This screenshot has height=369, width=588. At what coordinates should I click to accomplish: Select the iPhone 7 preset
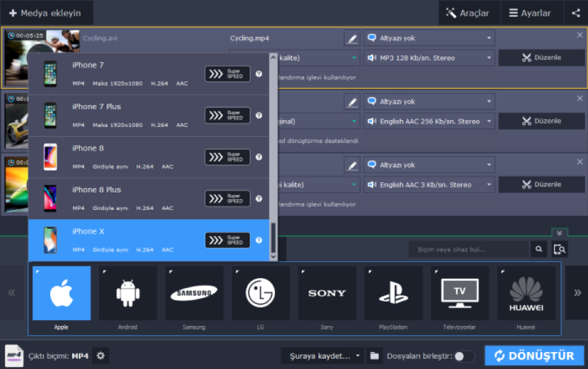point(148,74)
